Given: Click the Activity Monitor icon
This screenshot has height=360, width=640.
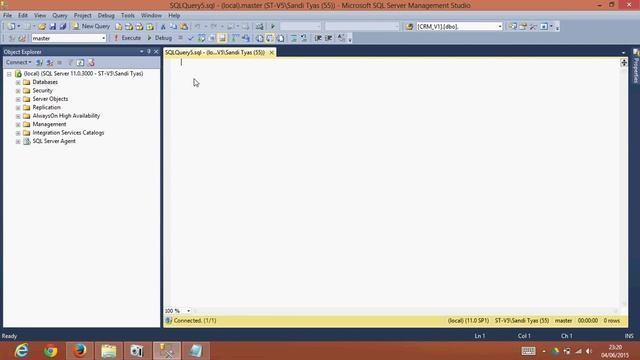Looking at the screenshot, I should [259, 26].
